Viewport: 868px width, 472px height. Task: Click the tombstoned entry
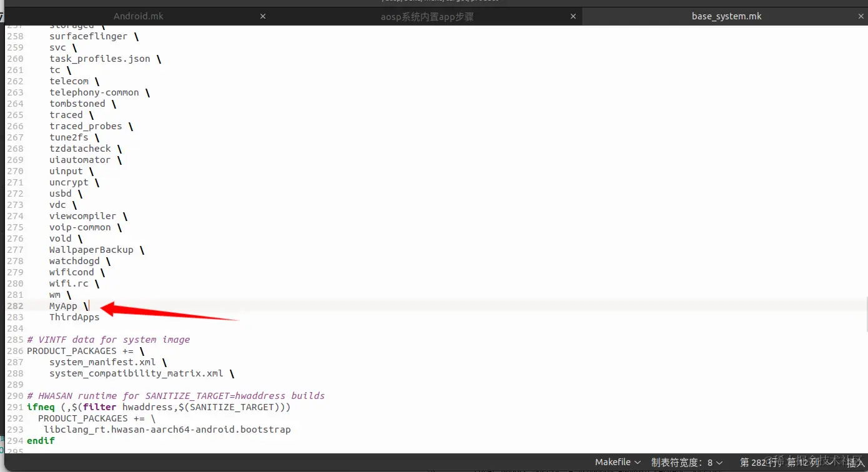click(x=77, y=104)
